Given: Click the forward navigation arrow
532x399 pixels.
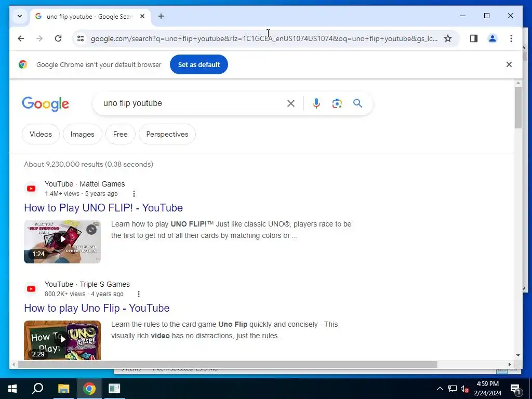Looking at the screenshot, I should coord(39,38).
